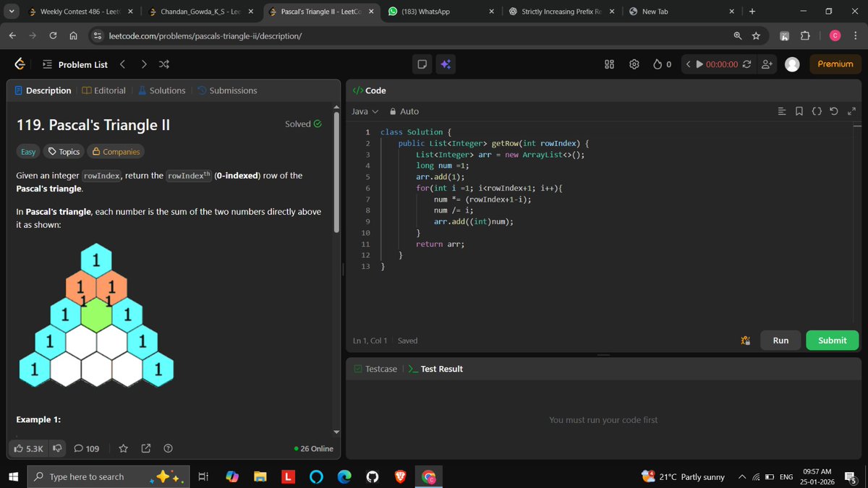Format the code with align icon

point(782,111)
